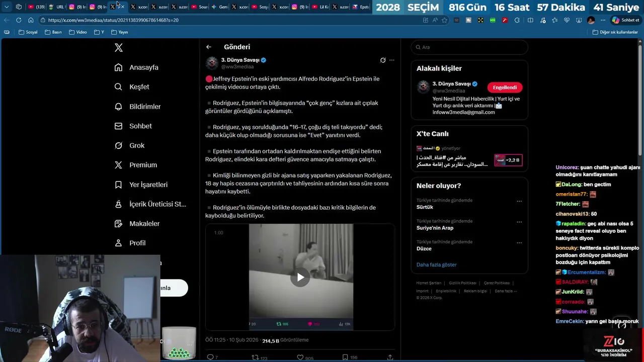Click Grok icon on the post header
The height and width of the screenshot is (362, 644).
(383, 60)
